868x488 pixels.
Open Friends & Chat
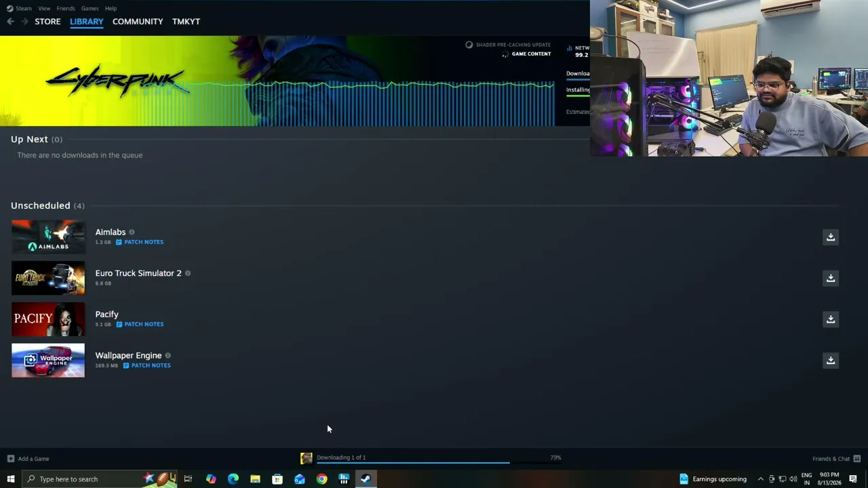836,459
